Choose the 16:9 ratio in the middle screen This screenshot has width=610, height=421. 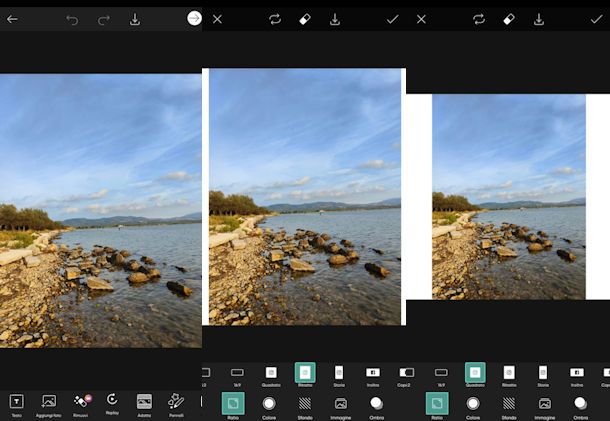pyautogui.click(x=237, y=375)
